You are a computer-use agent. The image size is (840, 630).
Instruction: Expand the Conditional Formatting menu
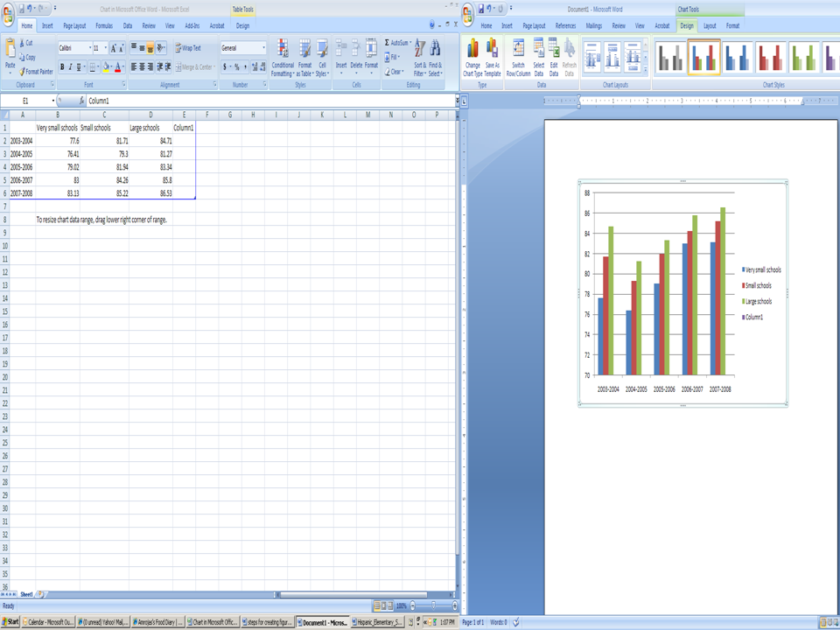(x=283, y=58)
